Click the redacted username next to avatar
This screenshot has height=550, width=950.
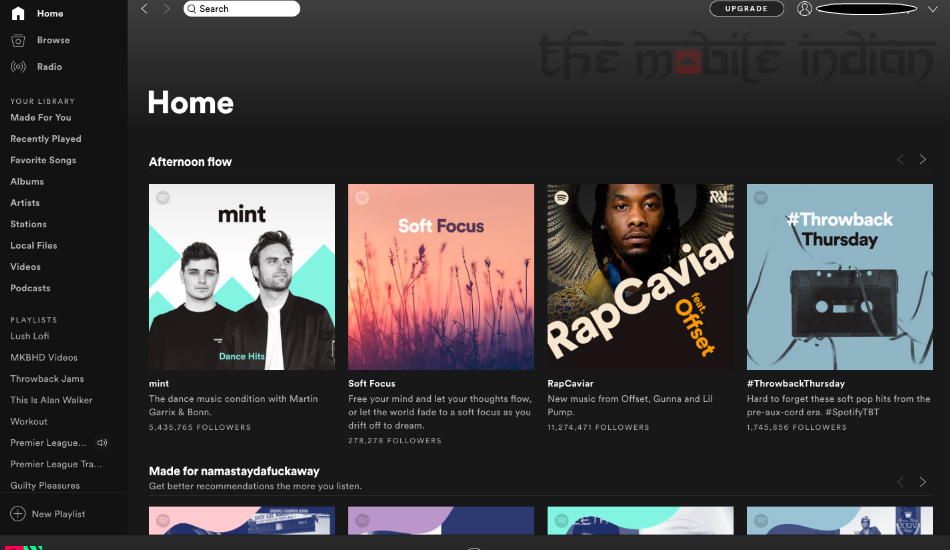(x=866, y=8)
